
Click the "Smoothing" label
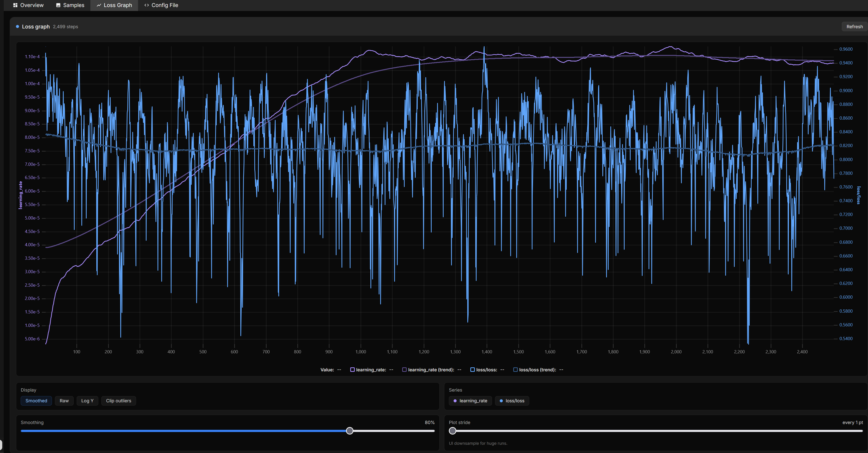(x=32, y=422)
